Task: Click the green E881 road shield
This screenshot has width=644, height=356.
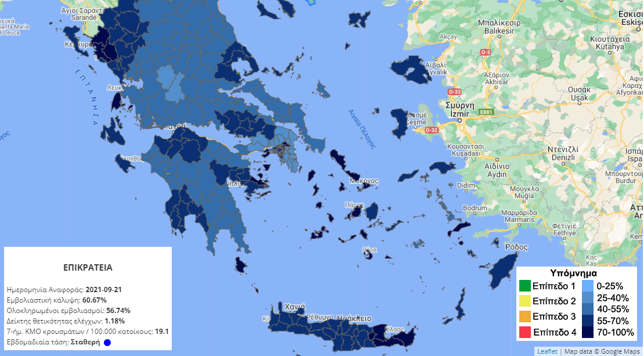Action: pos(486,112)
